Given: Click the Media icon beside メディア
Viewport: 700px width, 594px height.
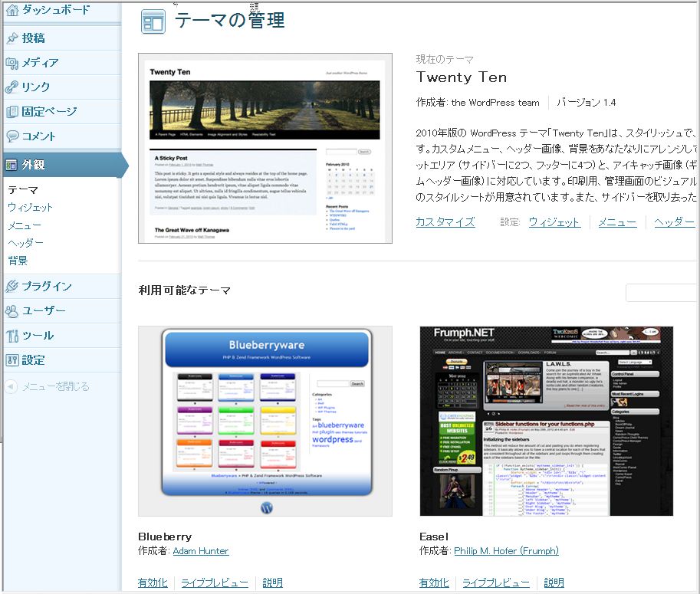Looking at the screenshot, I should (x=12, y=63).
